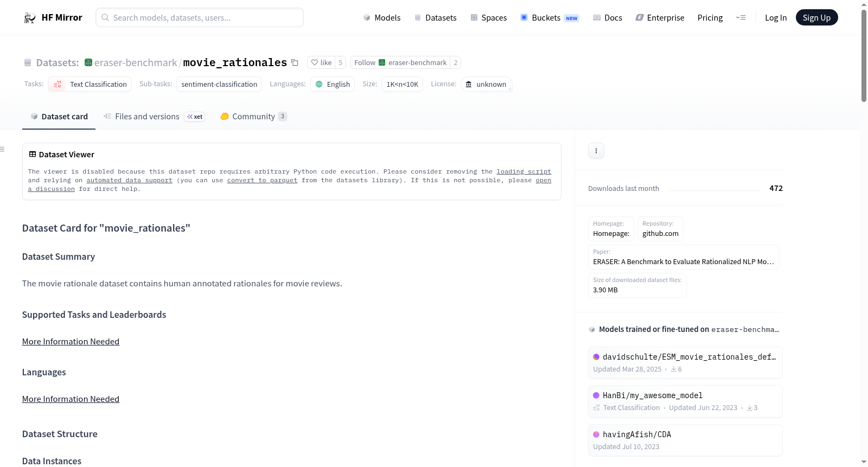Click the license bank icon beside unknown
The height and width of the screenshot is (467, 868).
coord(469,84)
